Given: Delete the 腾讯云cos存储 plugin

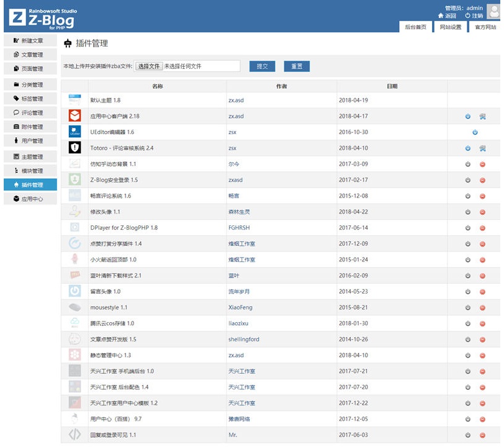Looking at the screenshot, I should [x=482, y=323].
